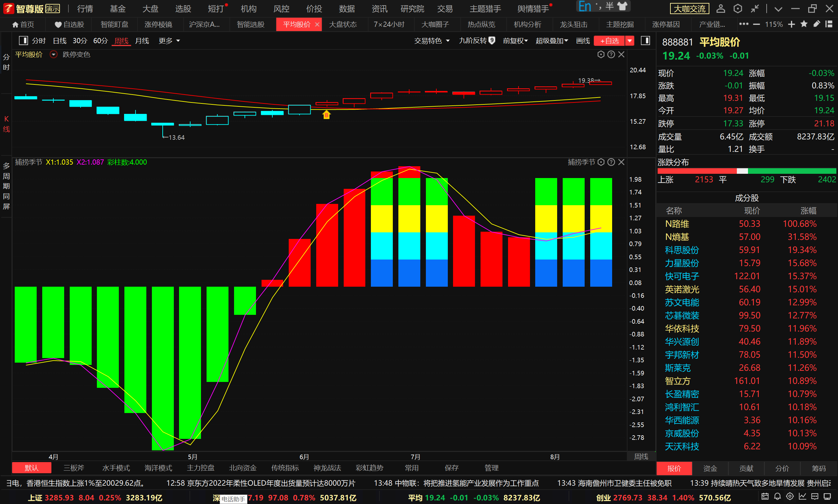Increase zoom with the plus next to 115%
This screenshot has width=838, height=504.
coord(792,24)
